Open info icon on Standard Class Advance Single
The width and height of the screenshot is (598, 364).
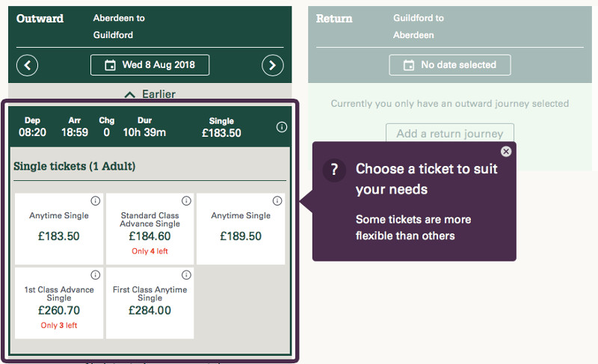tap(186, 201)
